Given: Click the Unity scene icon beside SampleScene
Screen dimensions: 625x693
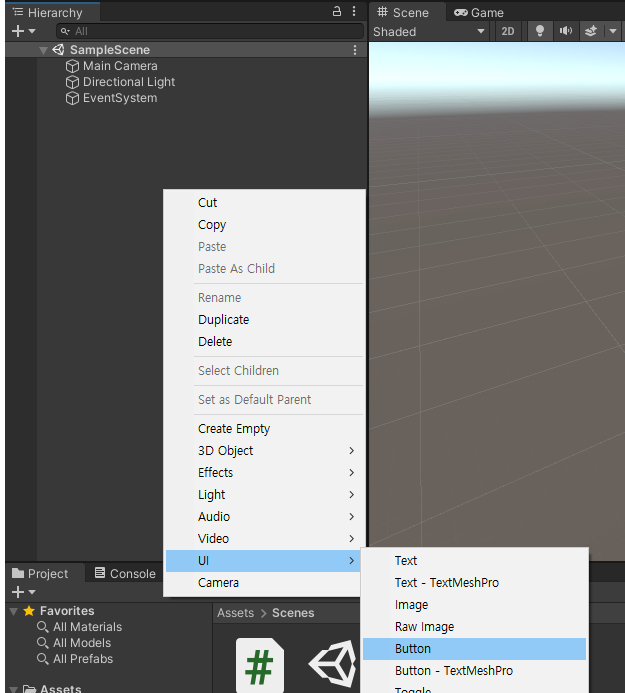Looking at the screenshot, I should coord(58,50).
